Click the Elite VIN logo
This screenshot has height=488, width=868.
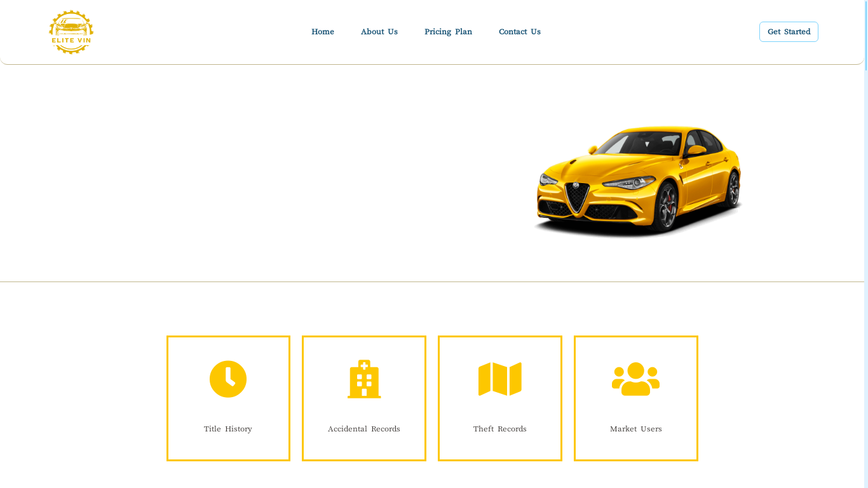[71, 32]
